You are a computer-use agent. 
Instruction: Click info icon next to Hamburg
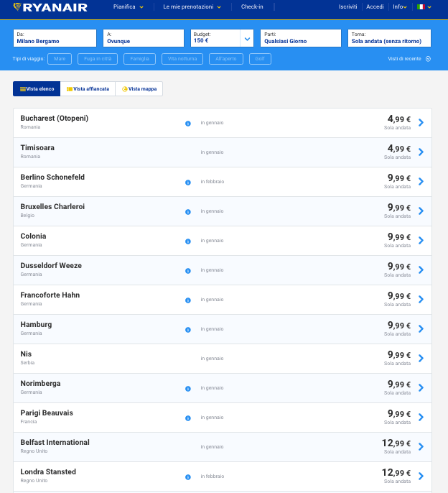point(188,329)
